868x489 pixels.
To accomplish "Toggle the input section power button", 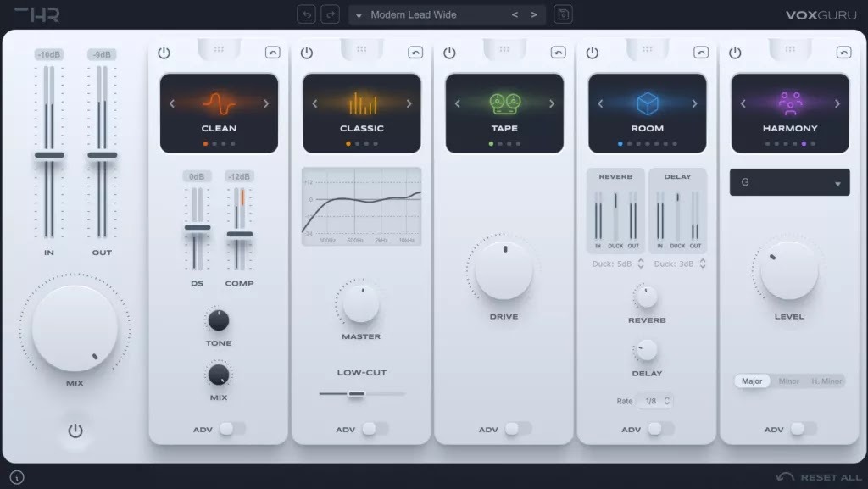I will coord(75,431).
